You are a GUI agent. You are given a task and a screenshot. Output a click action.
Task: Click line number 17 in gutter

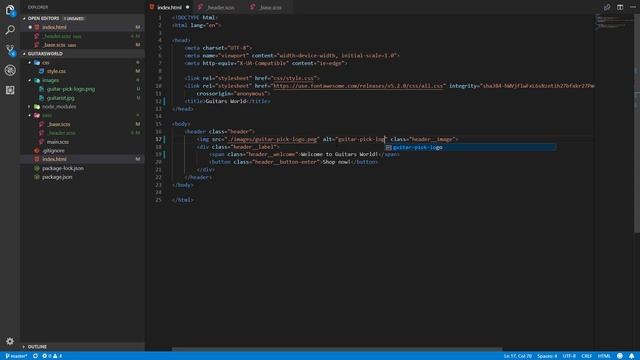158,139
